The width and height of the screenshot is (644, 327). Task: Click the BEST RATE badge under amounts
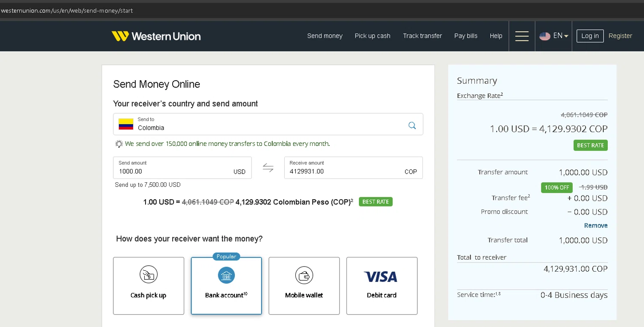(x=376, y=202)
